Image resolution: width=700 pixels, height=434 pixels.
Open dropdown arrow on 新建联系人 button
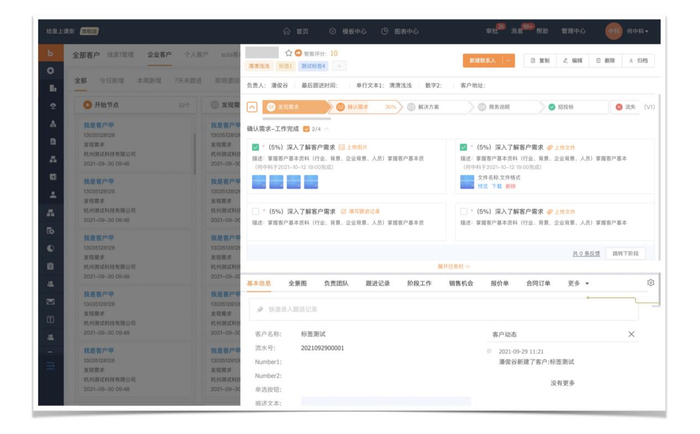coord(509,61)
